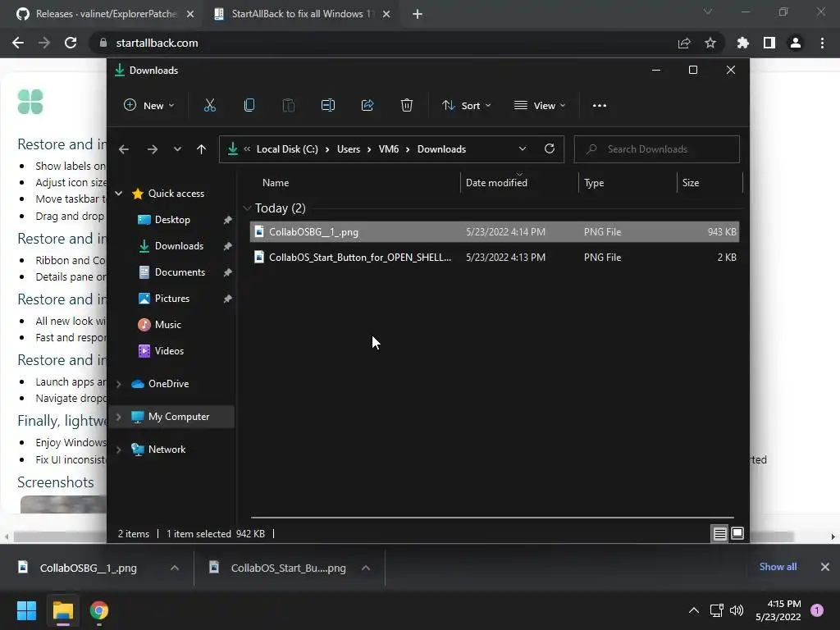Image resolution: width=840 pixels, height=630 pixels.
Task: Open the See more ellipsis menu
Action: pos(600,106)
